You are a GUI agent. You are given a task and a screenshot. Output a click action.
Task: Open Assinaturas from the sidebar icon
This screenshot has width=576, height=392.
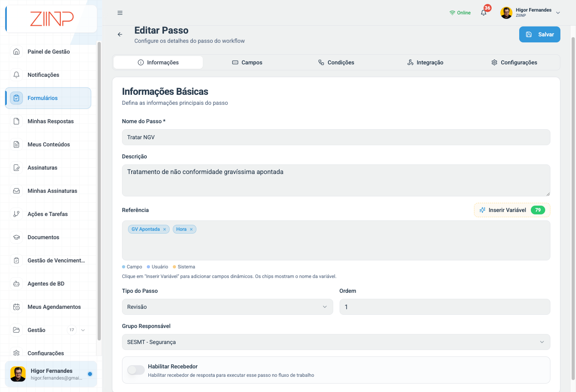tap(16, 168)
